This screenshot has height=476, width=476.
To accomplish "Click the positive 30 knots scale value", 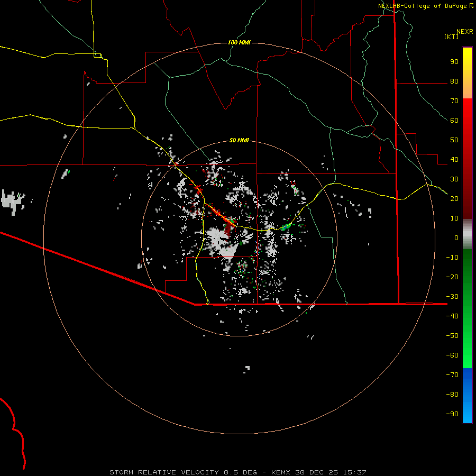I will 454,179.
